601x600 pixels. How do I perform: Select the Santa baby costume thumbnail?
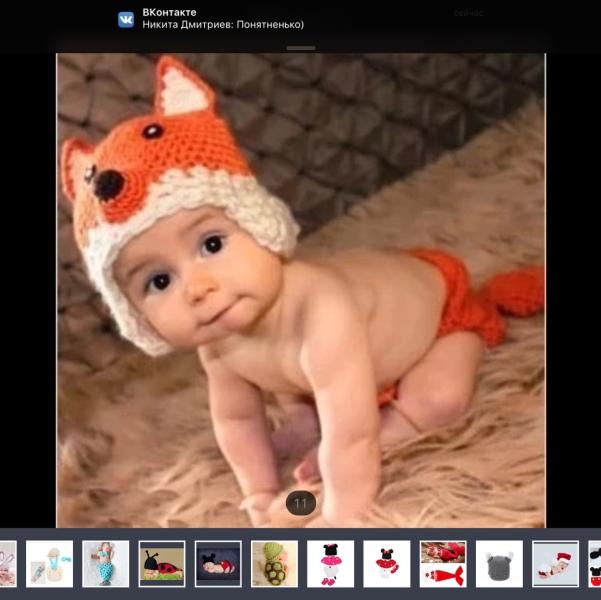(x=555, y=564)
